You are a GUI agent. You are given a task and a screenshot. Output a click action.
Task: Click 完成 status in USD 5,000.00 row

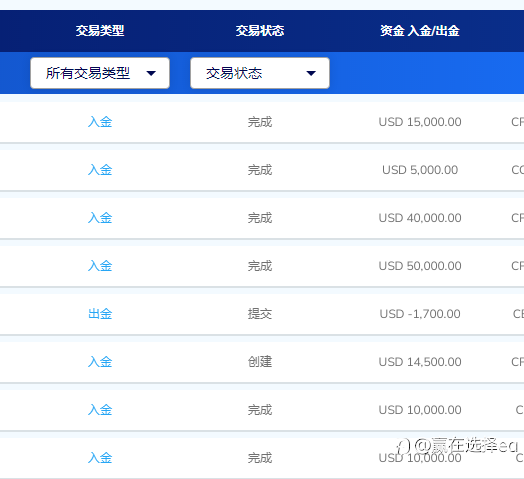point(260,170)
